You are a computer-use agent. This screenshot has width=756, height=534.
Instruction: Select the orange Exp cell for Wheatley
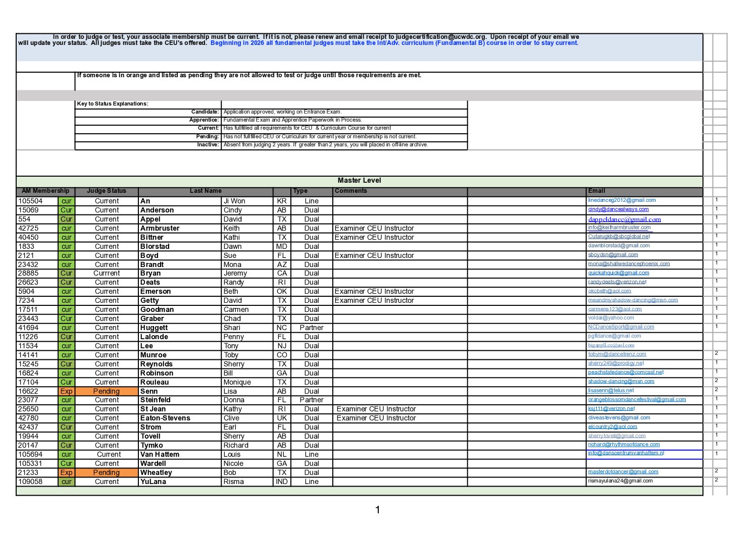coord(66,473)
